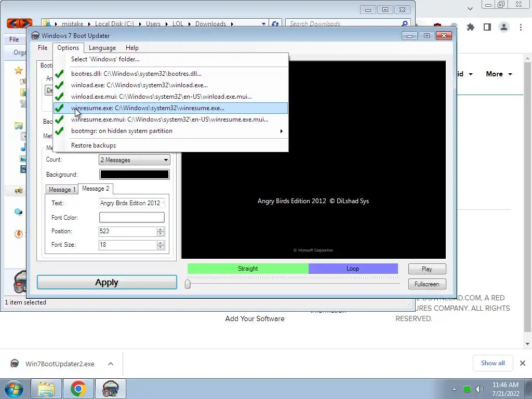The height and width of the screenshot is (399, 532).
Task: Click Windows 7 Boot Updater title icon
Action: tap(35, 36)
